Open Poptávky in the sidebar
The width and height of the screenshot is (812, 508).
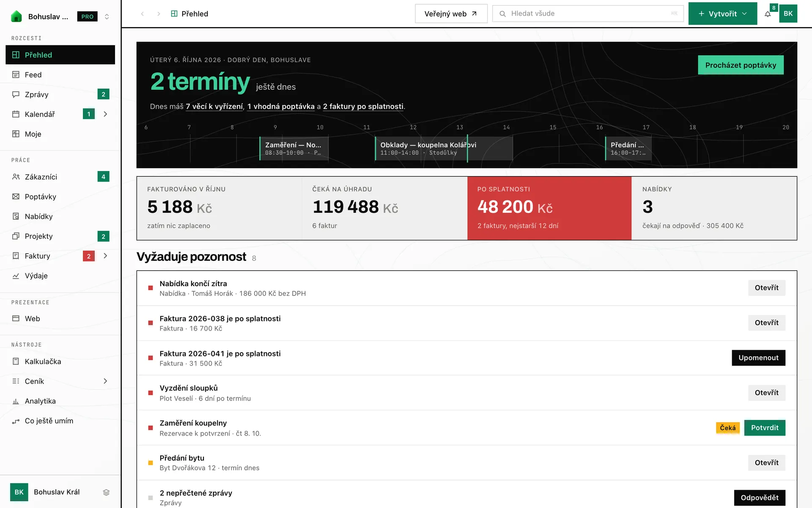[60, 196]
